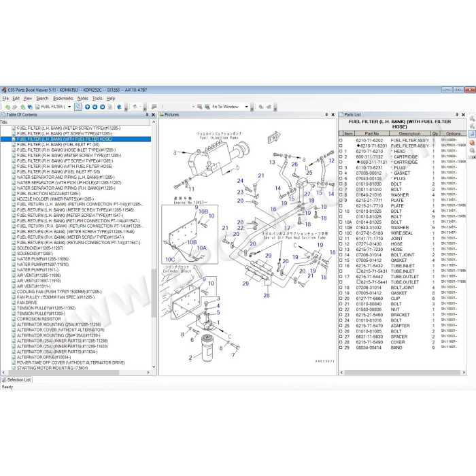Check the box for item 29 BAND
Viewport: 476px width, 476px height.
point(341,347)
